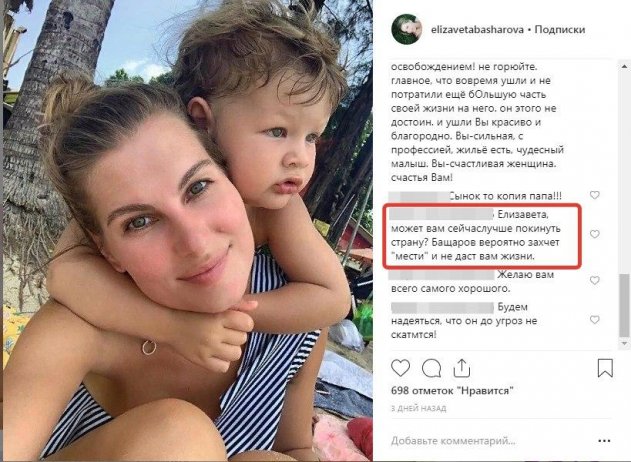Open the '3 дней назад' timestamp link
The width and height of the screenshot is (631, 462).
tap(419, 408)
